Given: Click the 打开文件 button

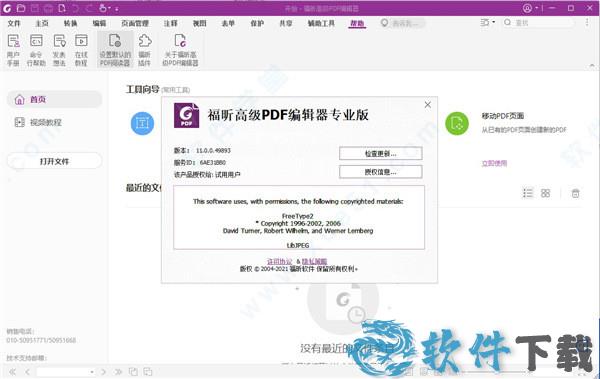Looking at the screenshot, I should [54, 161].
